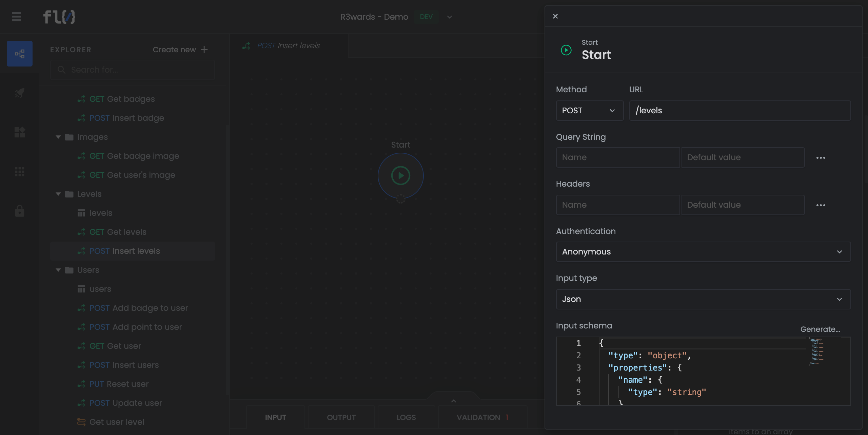Open the lock security sidebar icon
868x435 pixels.
pos(20,211)
